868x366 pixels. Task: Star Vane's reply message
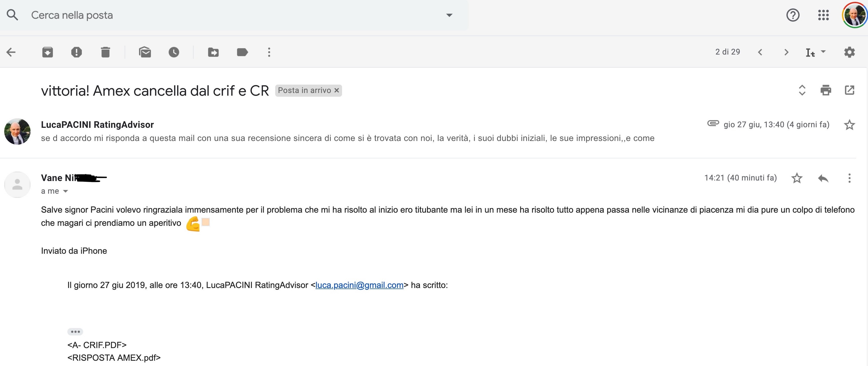point(796,178)
